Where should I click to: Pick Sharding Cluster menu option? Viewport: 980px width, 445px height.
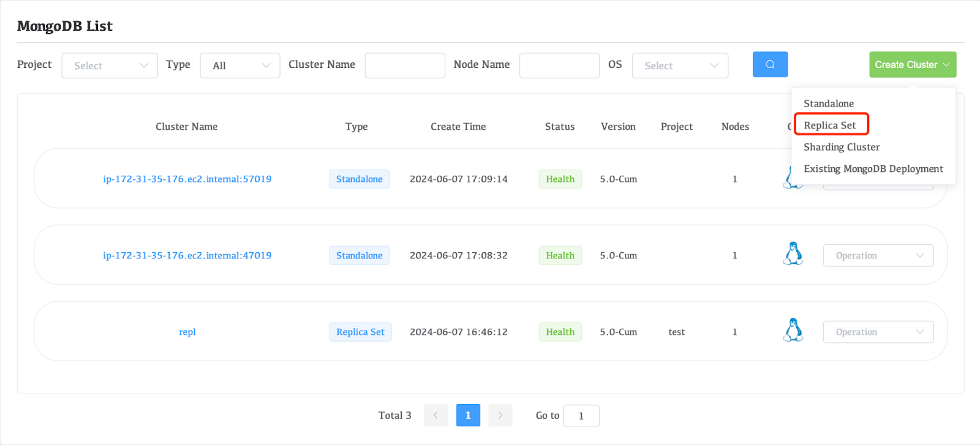[842, 147]
